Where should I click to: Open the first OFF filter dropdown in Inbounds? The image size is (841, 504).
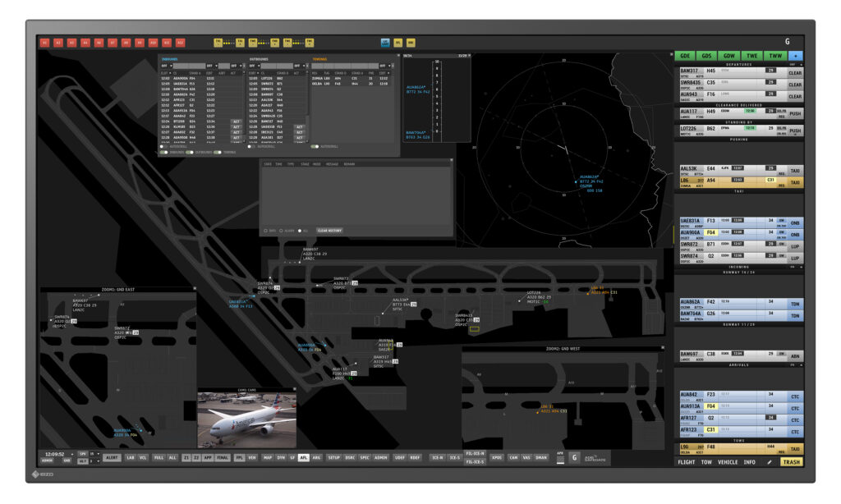(x=167, y=66)
